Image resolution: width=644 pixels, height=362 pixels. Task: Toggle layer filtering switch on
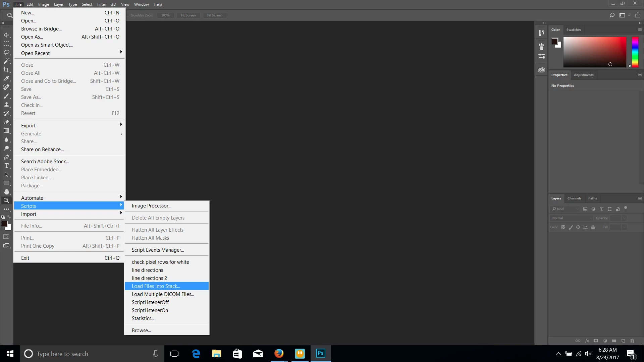(x=626, y=208)
